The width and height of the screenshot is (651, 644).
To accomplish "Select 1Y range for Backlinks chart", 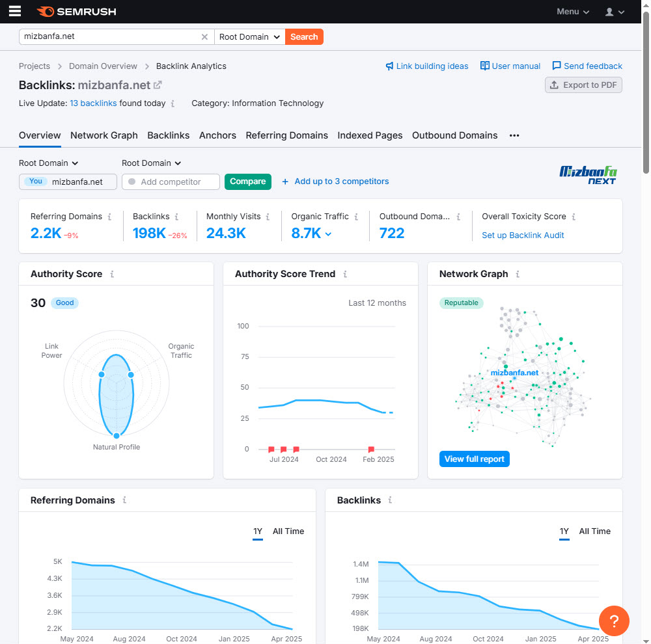I will (564, 531).
